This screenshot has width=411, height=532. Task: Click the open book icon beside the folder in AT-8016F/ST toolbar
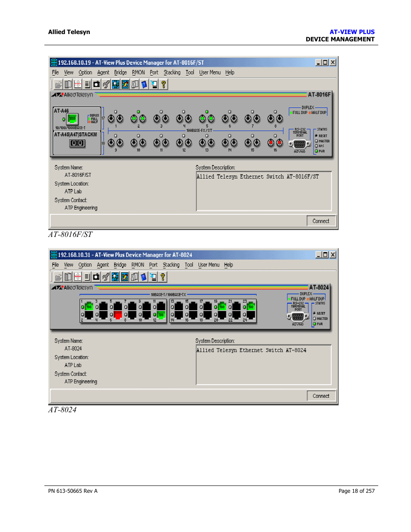pyautogui.click(x=68, y=84)
